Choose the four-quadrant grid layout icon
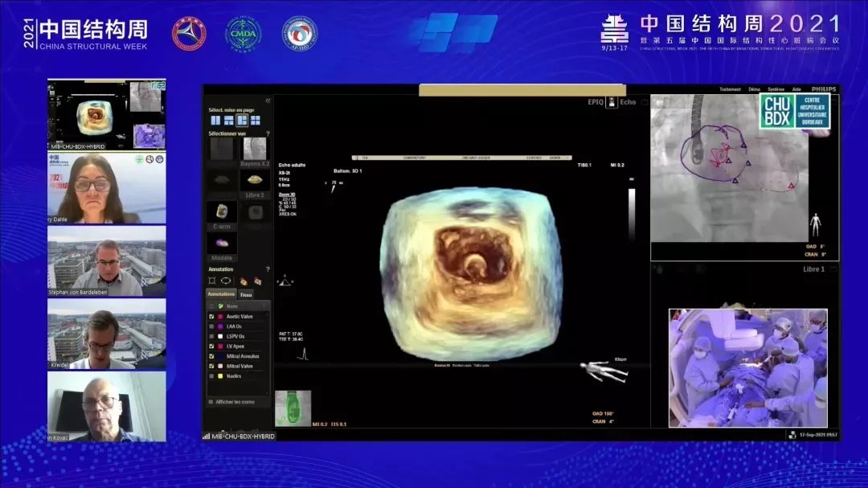This screenshot has width=868, height=488. (255, 121)
